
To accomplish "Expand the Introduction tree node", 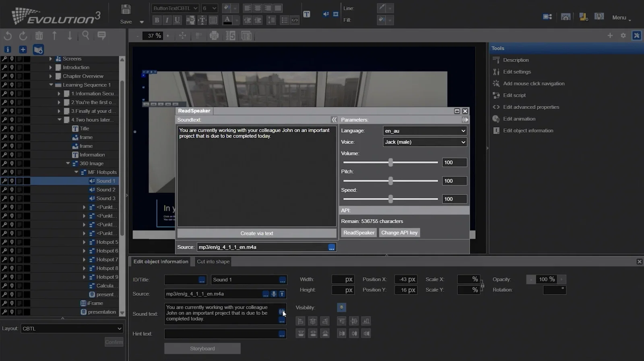I will click(50, 68).
